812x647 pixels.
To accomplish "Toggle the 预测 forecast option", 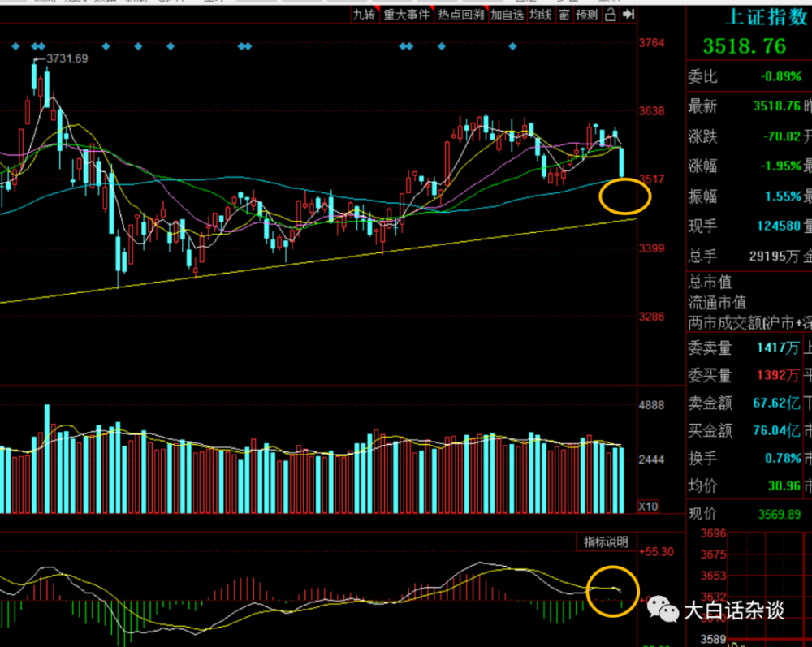I will point(586,15).
